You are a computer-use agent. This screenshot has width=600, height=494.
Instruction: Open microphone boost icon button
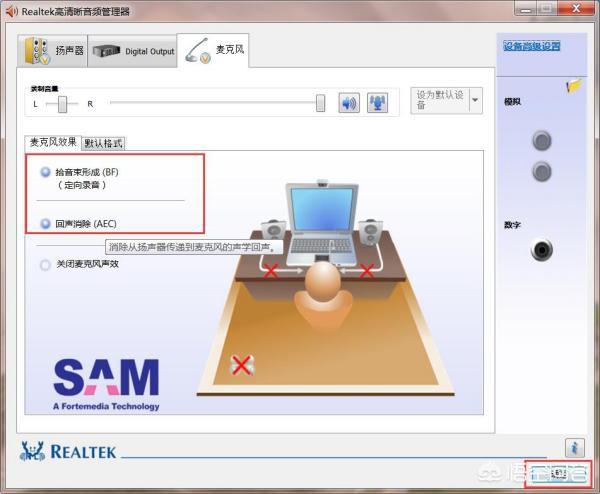click(x=377, y=103)
